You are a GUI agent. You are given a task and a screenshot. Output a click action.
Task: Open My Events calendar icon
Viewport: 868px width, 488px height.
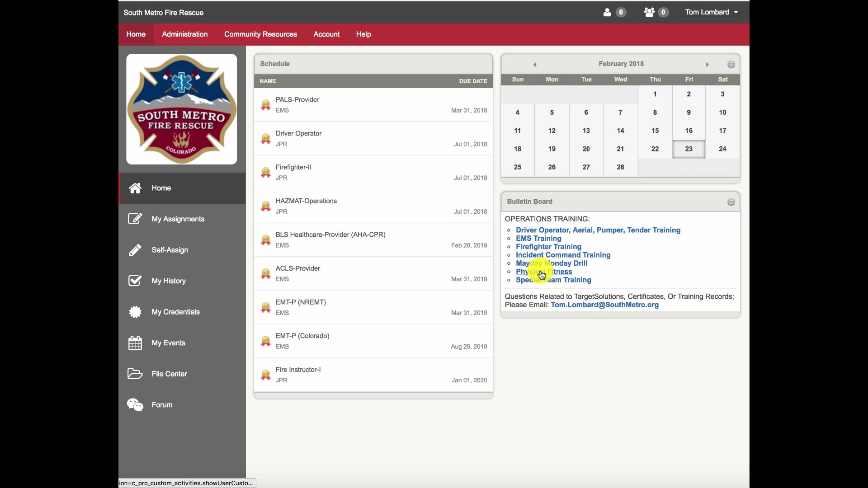click(135, 343)
